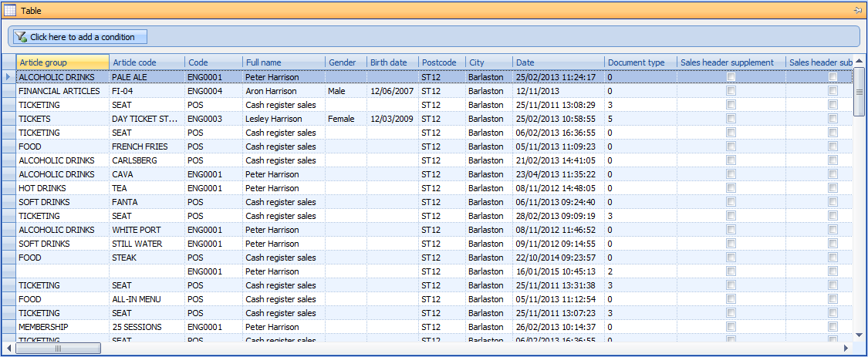Click the Table icon in title bar
This screenshot has height=357, width=868.
point(10,11)
